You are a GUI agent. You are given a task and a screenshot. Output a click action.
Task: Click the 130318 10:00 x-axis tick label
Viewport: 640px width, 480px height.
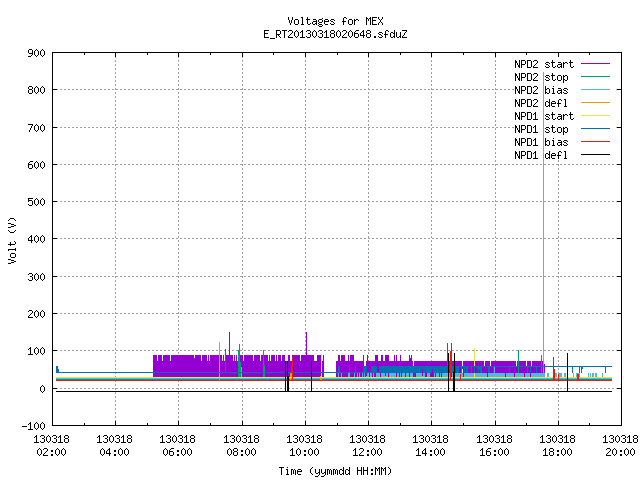click(x=304, y=446)
